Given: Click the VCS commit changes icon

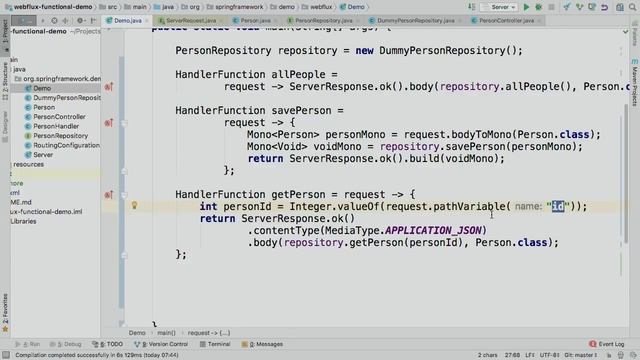Looking at the screenshot, I should click(579, 7).
